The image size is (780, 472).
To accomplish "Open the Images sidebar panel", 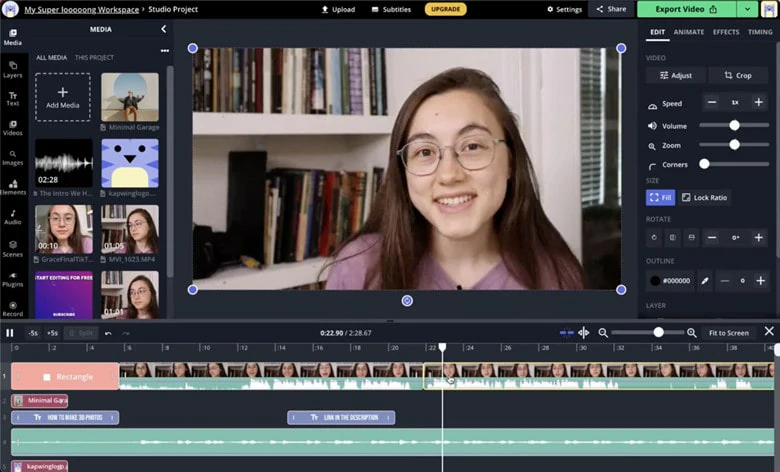I will click(x=12, y=158).
